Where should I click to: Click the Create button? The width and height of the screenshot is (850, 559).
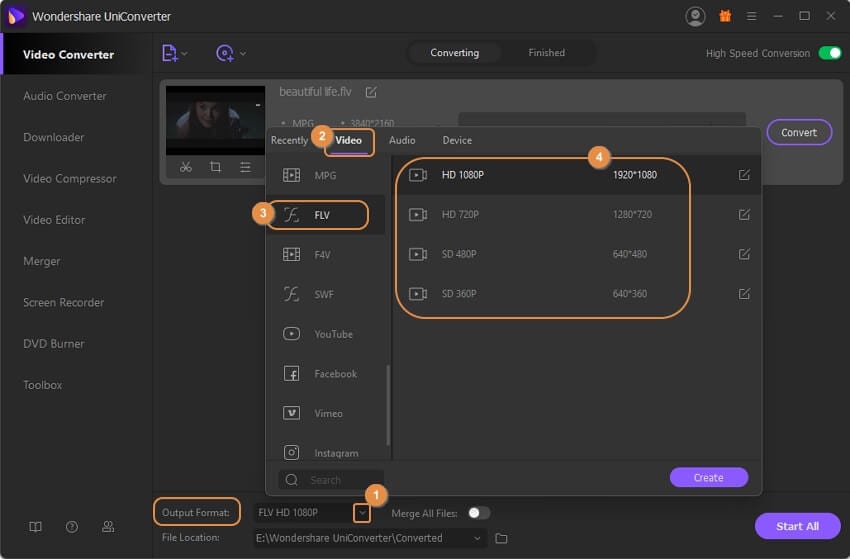click(x=709, y=478)
